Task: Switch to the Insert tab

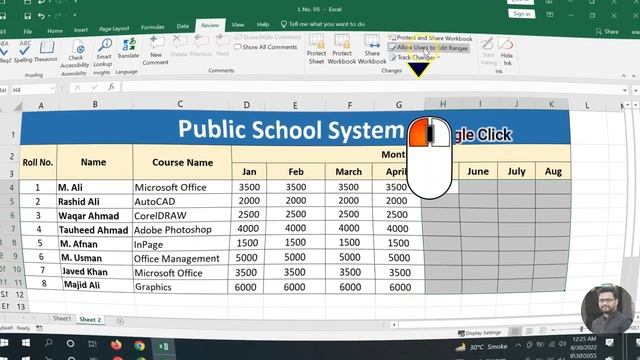Action: click(81, 30)
